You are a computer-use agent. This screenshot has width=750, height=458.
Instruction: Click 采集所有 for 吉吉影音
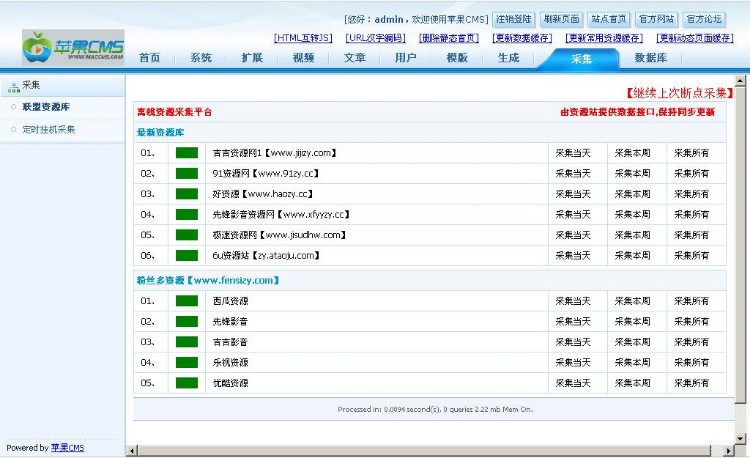click(x=692, y=342)
